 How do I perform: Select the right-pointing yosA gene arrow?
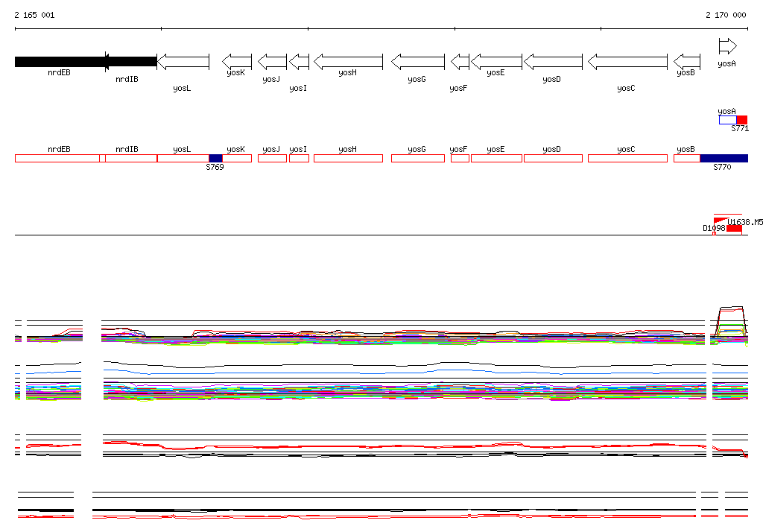727,46
